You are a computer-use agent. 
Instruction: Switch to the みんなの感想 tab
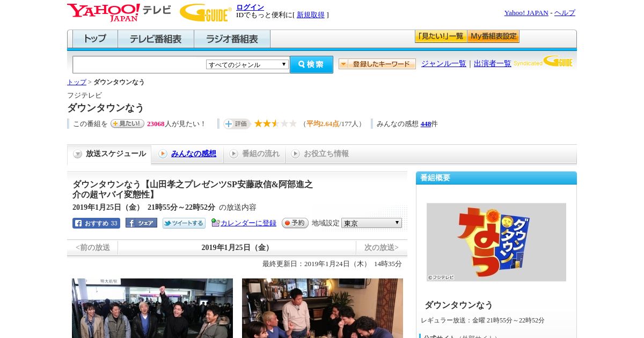[x=187, y=154]
